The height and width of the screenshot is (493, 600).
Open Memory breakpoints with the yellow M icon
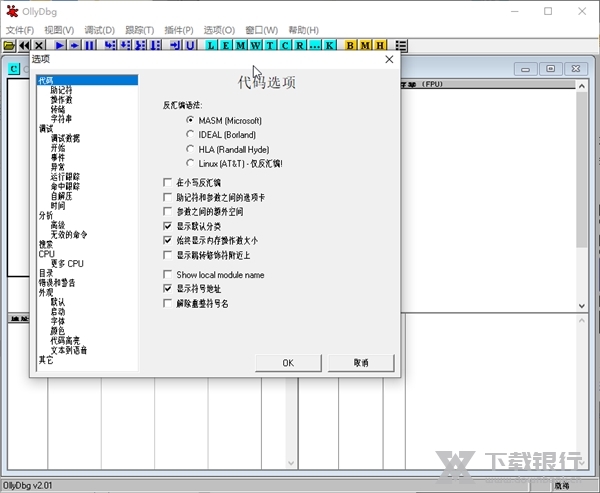point(365,46)
